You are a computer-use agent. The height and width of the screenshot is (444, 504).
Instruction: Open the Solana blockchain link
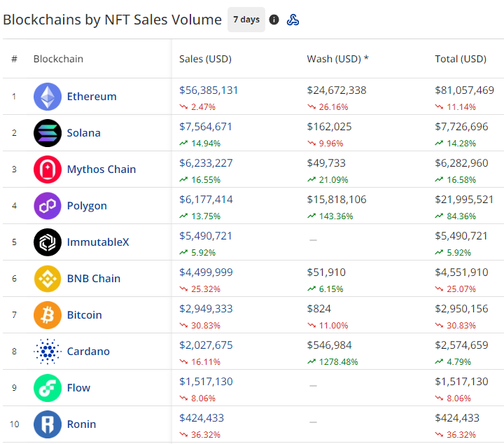tap(83, 133)
